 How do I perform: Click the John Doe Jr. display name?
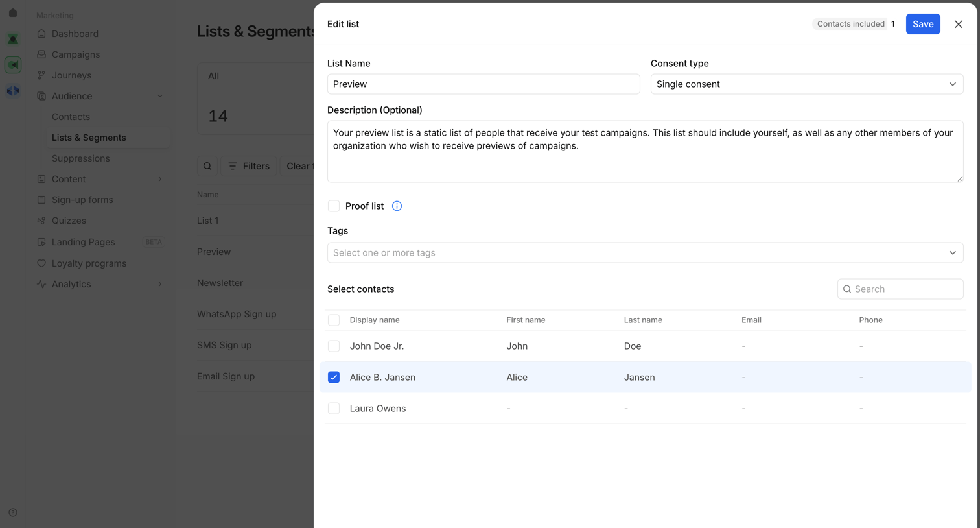pos(377,346)
